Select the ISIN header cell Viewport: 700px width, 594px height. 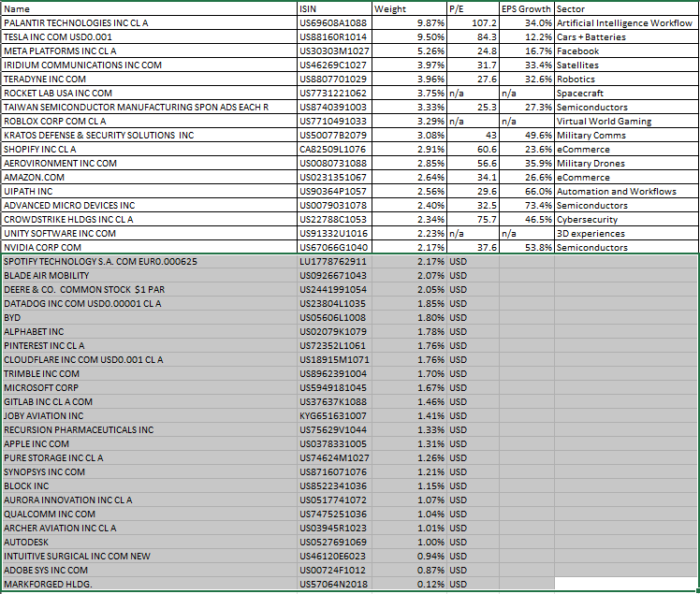coord(334,9)
